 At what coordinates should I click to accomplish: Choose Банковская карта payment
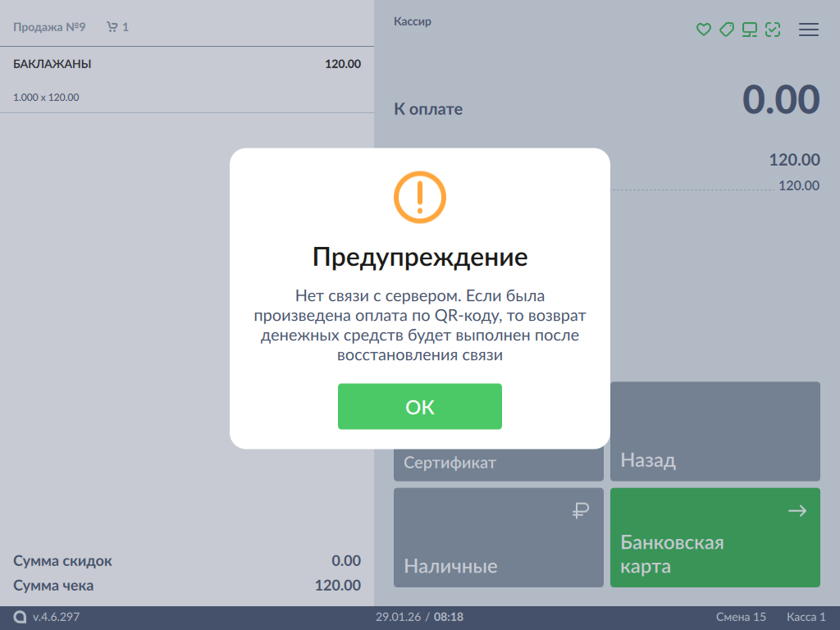[714, 538]
